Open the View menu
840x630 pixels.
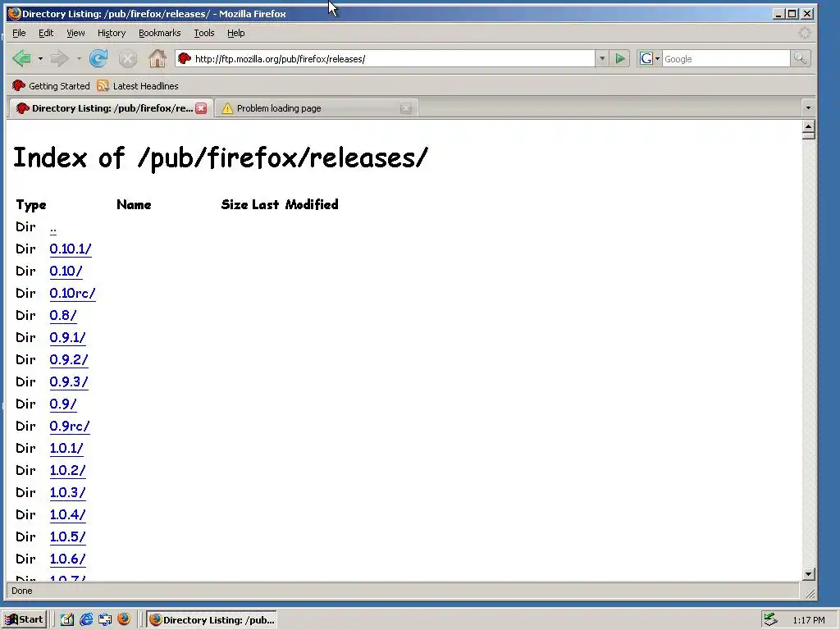point(75,33)
